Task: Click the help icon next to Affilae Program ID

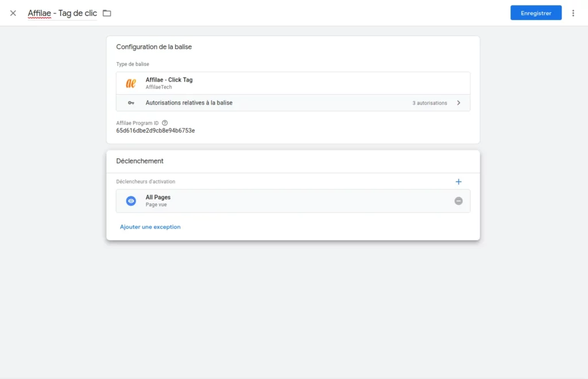Action: [165, 123]
